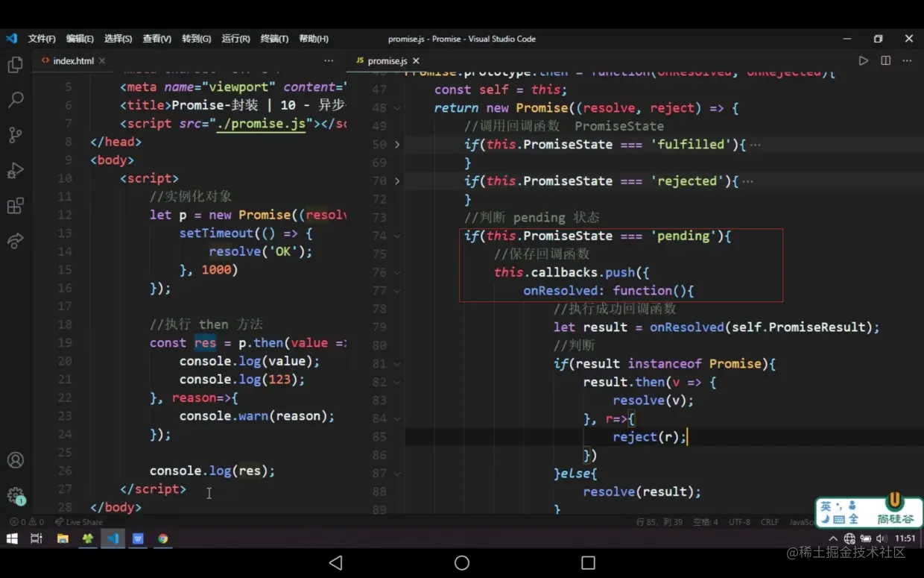
Task: Click the taskbar clock showing 11:51
Action: (x=905, y=538)
